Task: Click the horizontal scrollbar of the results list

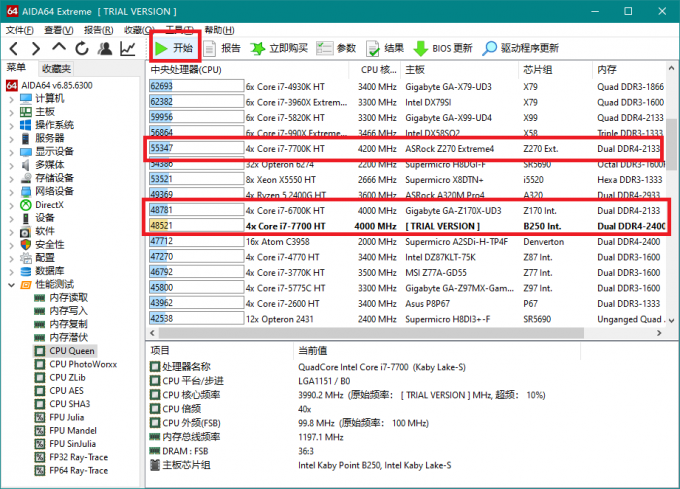Action: [x=371, y=333]
